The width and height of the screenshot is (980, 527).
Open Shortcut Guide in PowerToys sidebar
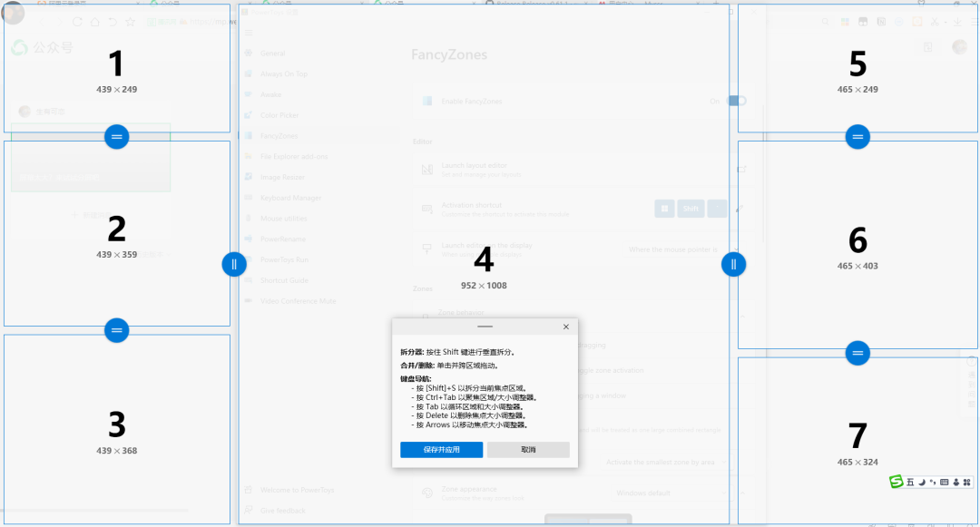(284, 280)
